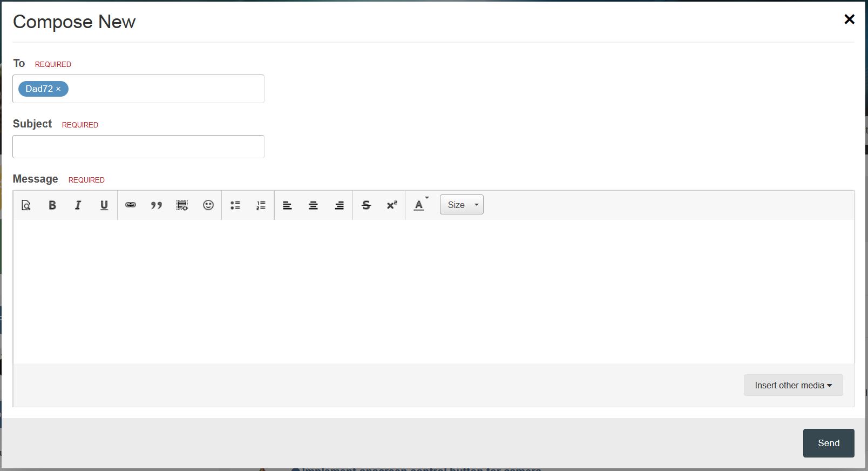Toggle strikethrough formatting
This screenshot has height=471, width=868.
click(x=366, y=205)
